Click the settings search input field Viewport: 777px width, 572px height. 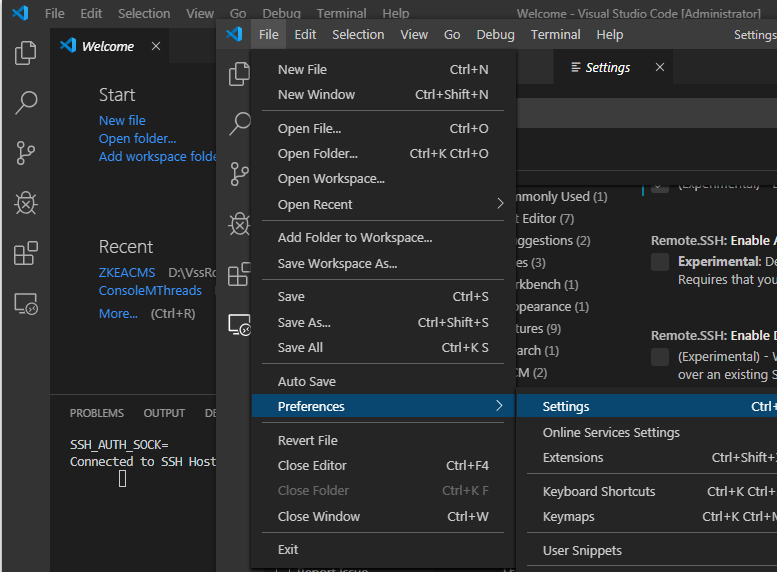tap(647, 113)
